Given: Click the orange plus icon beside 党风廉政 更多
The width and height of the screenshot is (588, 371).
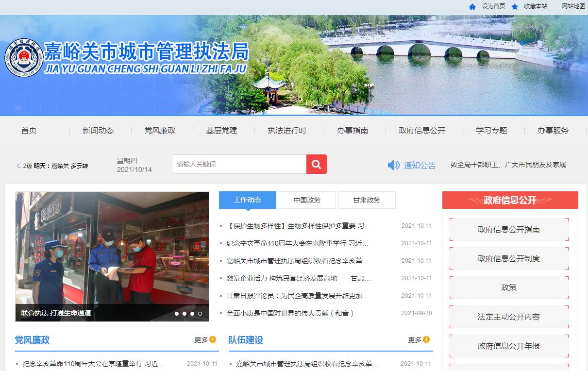Looking at the screenshot, I should pyautogui.click(x=213, y=339).
